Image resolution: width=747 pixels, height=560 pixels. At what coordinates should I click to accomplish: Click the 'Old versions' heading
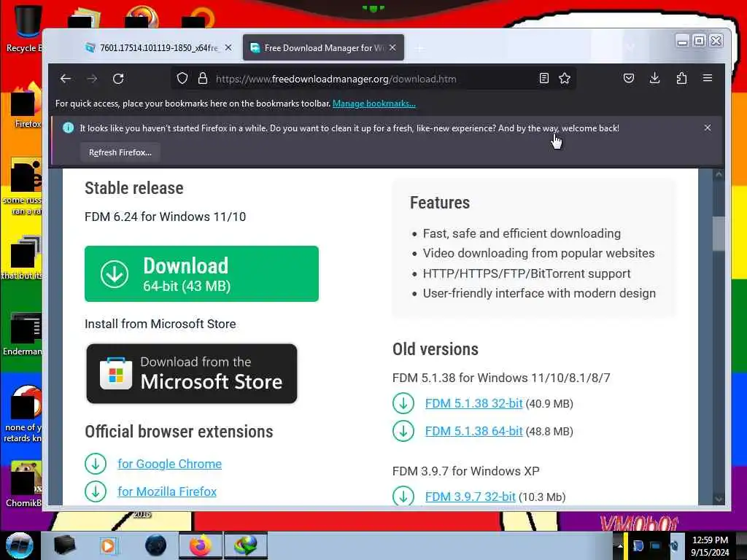point(436,349)
